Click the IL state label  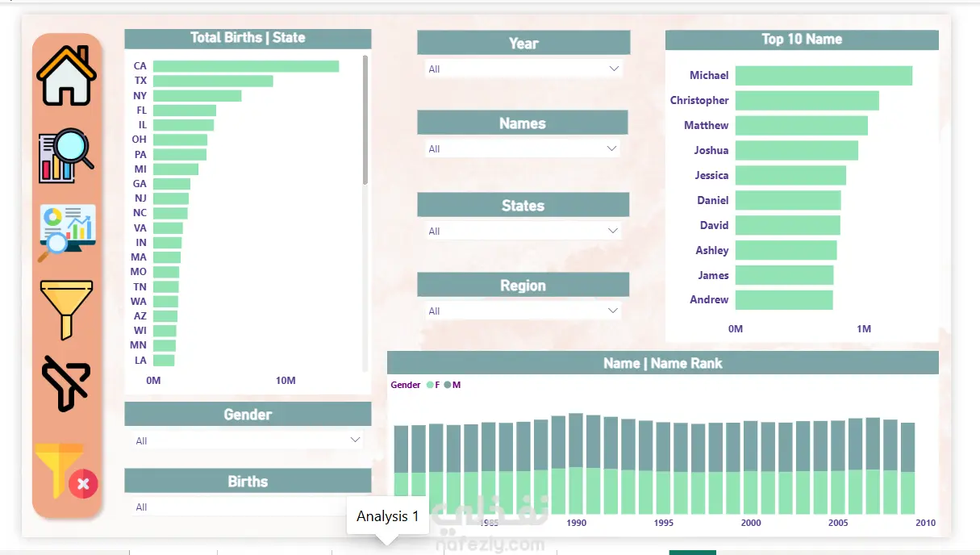(x=143, y=125)
